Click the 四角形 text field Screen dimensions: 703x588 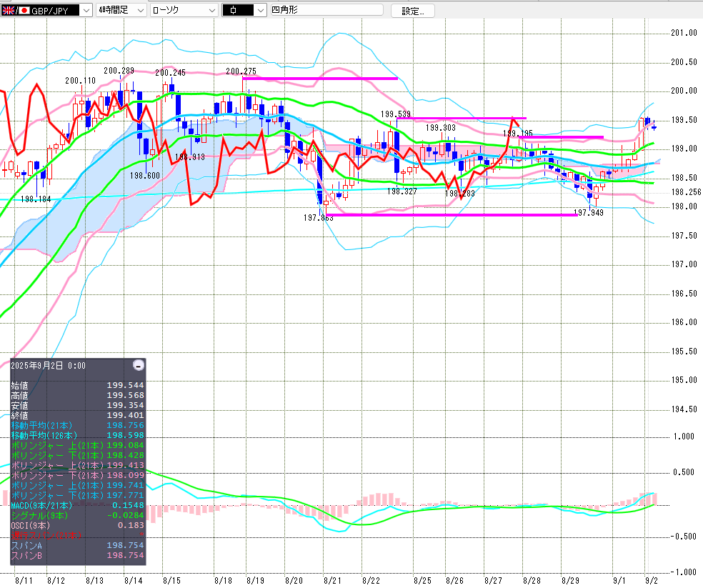326,10
